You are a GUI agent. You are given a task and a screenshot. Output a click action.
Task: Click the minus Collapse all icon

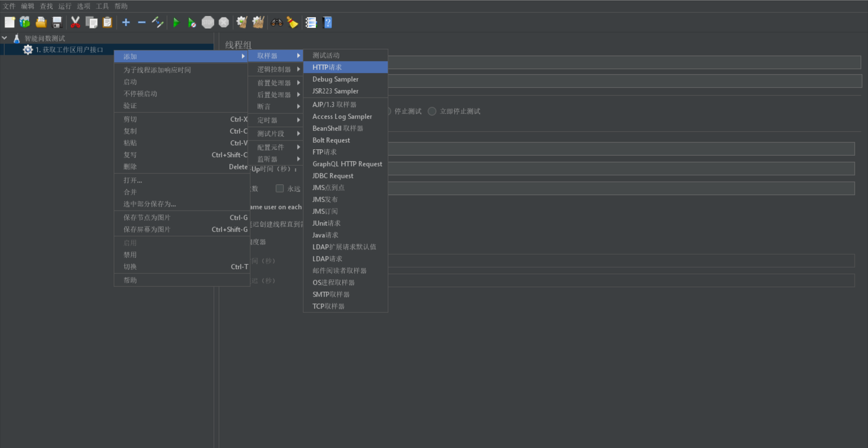pos(142,23)
